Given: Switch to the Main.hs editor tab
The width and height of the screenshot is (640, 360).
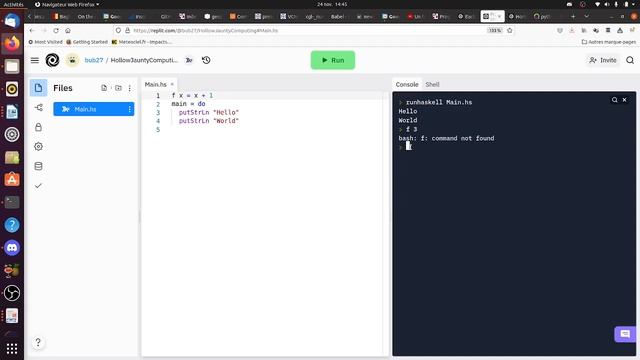Looking at the screenshot, I should point(156,84).
